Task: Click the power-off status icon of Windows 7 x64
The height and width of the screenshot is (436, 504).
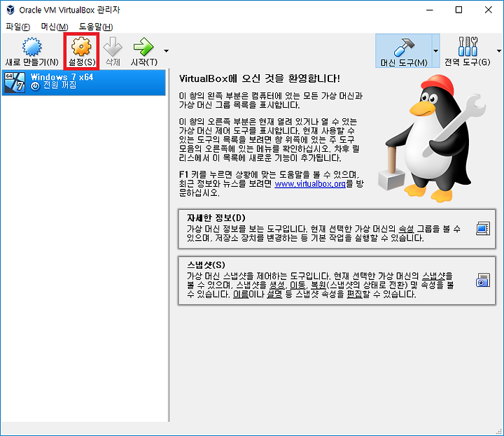Action: click(35, 86)
